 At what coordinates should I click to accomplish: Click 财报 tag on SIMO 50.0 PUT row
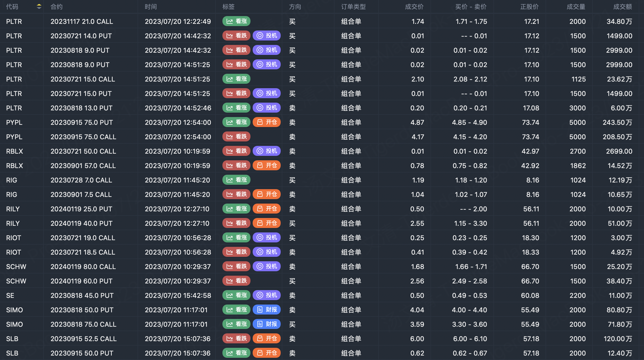click(267, 310)
